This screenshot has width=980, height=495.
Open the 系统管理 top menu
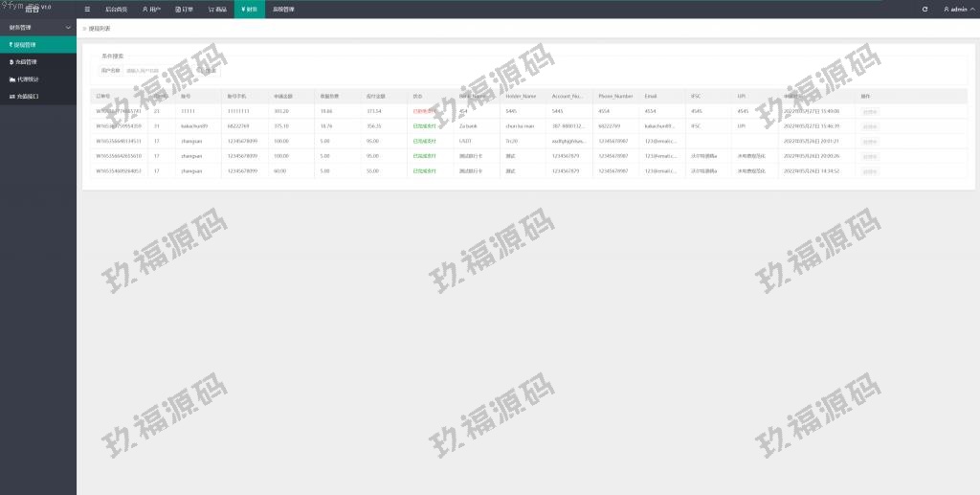pyautogui.click(x=283, y=9)
